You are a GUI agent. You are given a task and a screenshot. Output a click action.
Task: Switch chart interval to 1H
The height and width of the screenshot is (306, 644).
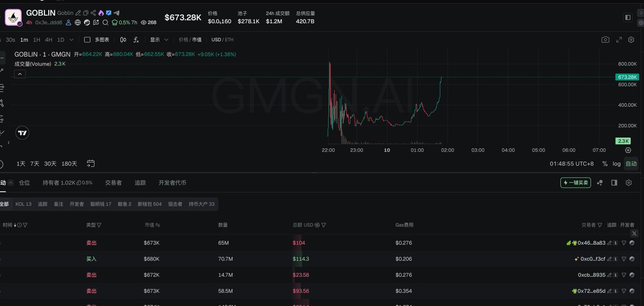36,40
